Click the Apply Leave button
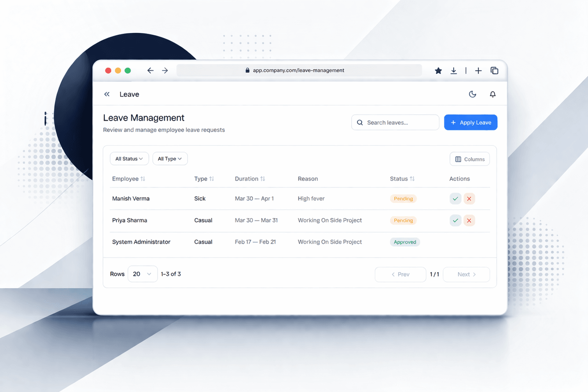This screenshot has width=588, height=392. [x=470, y=122]
